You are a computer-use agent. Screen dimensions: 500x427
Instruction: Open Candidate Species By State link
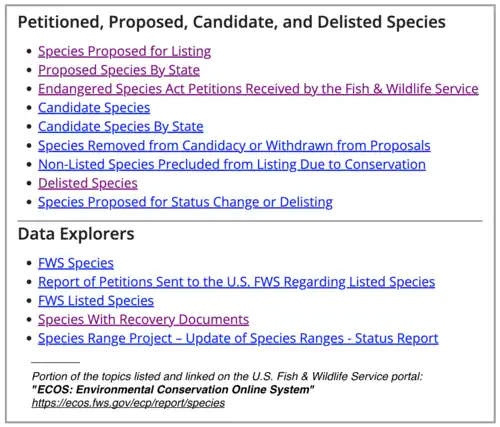pyautogui.click(x=121, y=127)
